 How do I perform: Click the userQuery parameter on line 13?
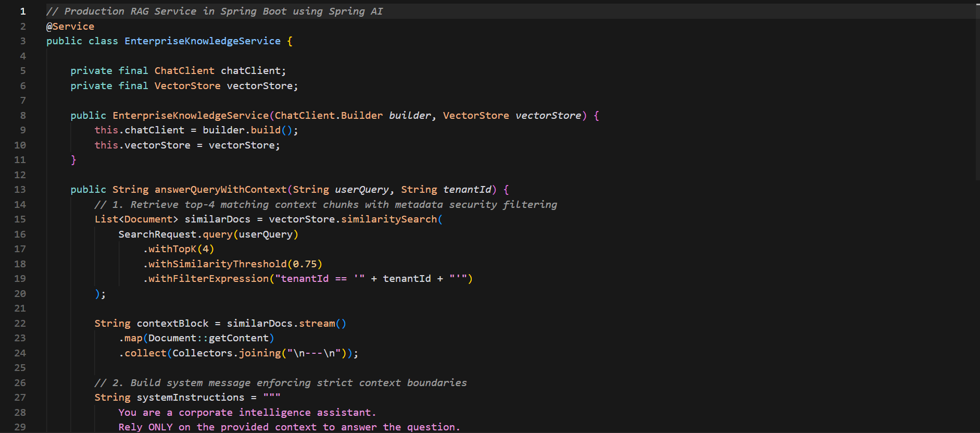362,190
